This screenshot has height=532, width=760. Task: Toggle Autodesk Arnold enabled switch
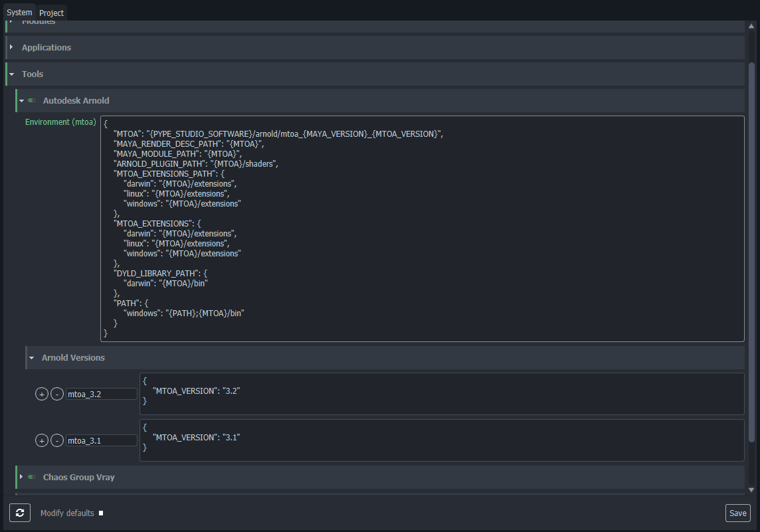pyautogui.click(x=32, y=101)
